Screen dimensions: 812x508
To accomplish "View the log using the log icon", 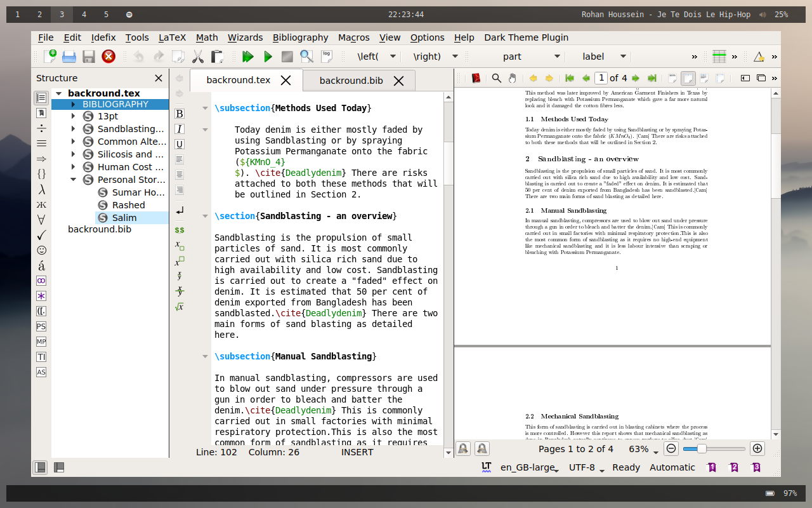I will click(x=327, y=57).
